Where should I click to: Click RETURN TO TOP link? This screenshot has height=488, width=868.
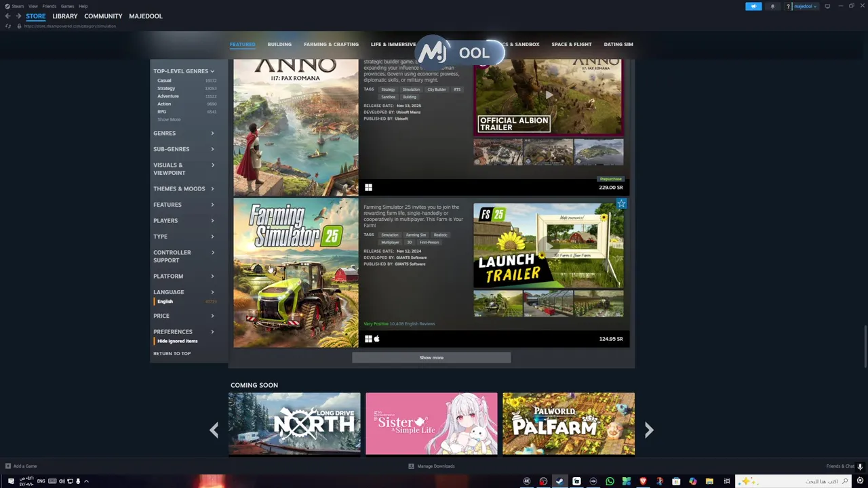click(172, 354)
